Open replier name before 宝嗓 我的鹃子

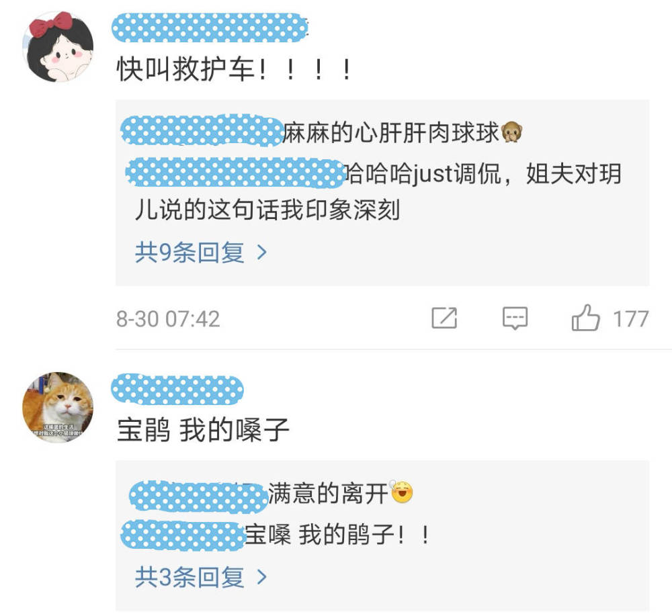(183, 535)
